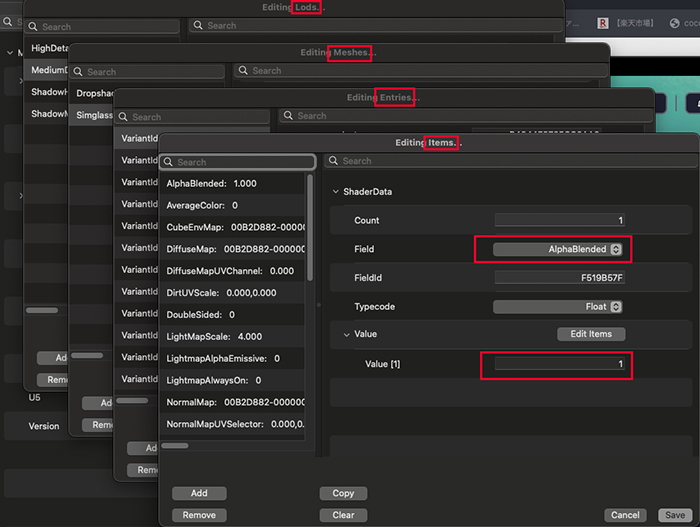Click the magnifier icon in Items left search
700x527 pixels.
click(169, 162)
